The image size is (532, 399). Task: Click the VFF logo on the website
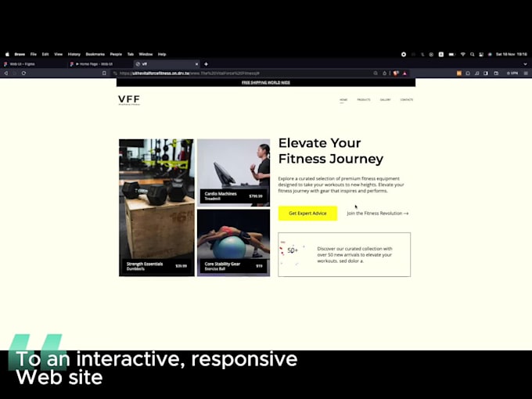click(x=128, y=99)
